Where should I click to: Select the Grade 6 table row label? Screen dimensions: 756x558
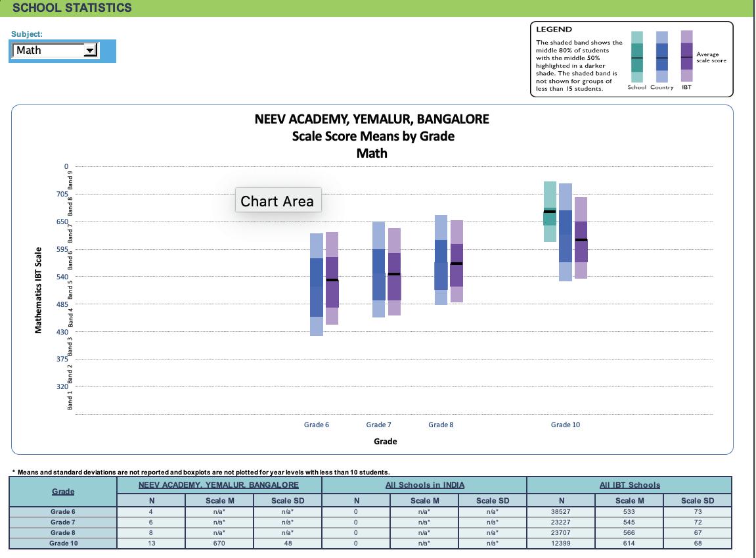[x=62, y=512]
